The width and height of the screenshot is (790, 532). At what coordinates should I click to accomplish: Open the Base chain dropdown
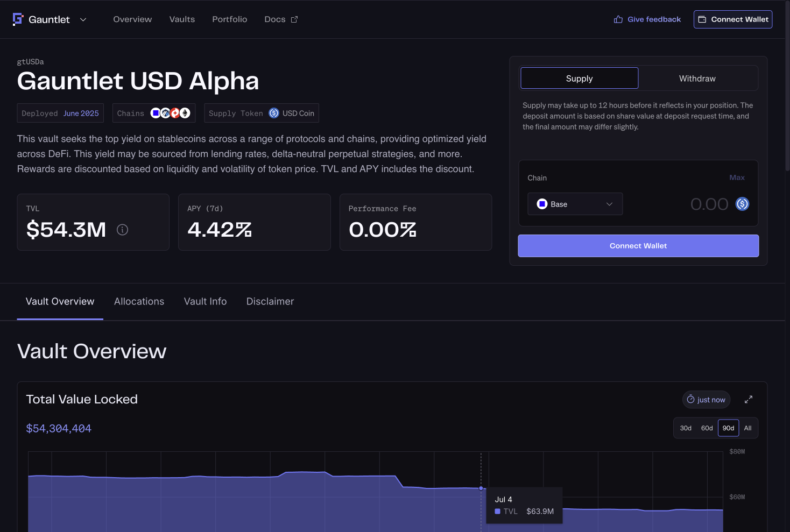pyautogui.click(x=575, y=204)
